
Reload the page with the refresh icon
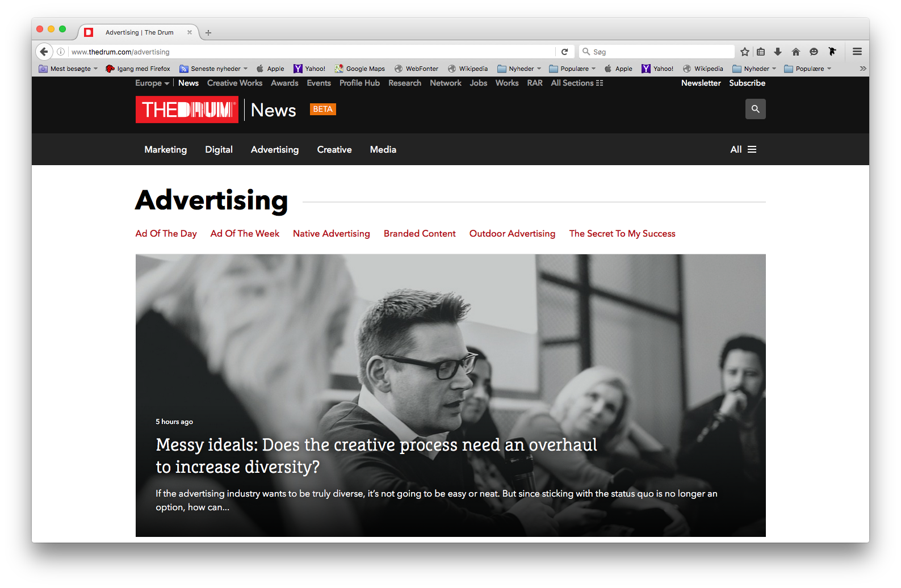[x=564, y=52]
